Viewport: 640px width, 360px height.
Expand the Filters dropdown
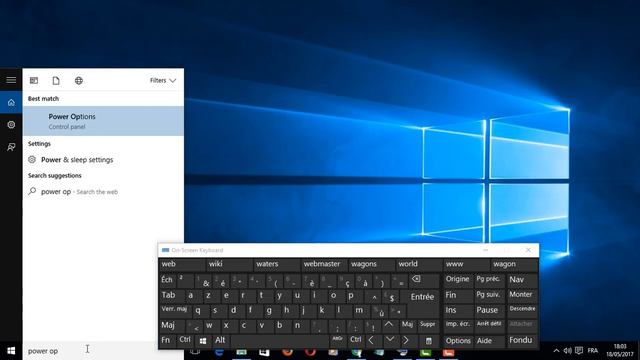162,81
